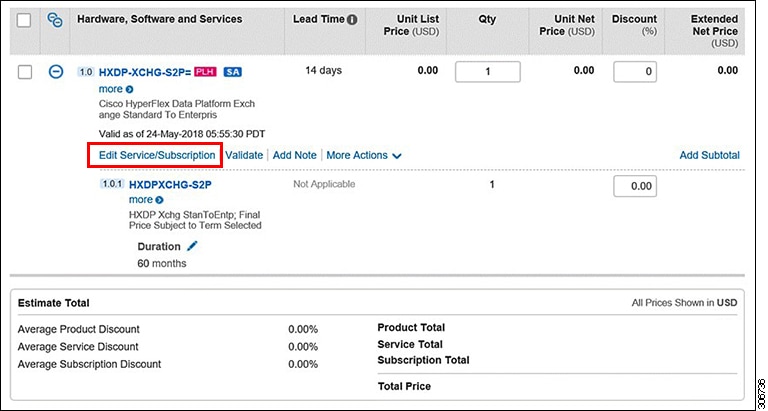The width and height of the screenshot is (768, 411).
Task: Click the Total Price label
Action: pos(404,387)
